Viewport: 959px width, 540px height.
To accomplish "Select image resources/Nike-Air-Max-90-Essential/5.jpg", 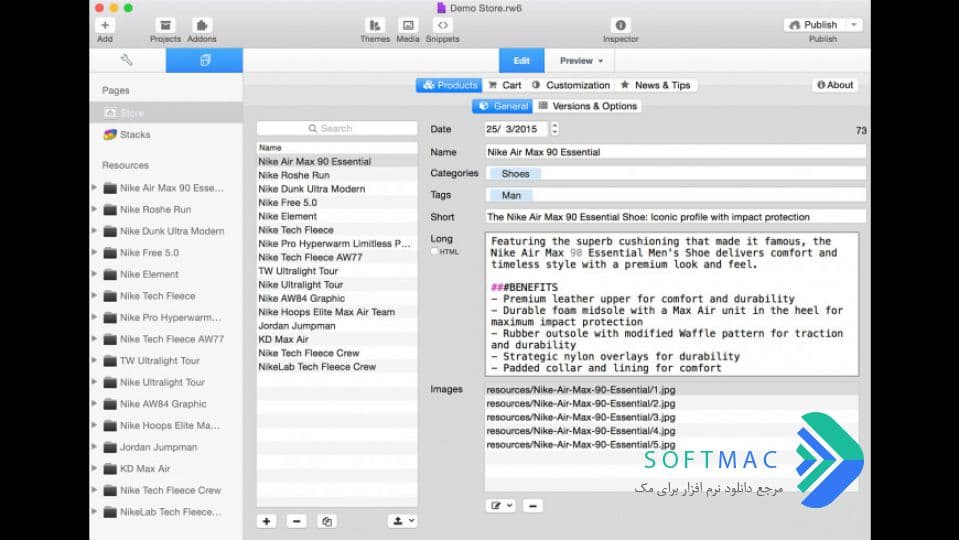I will (x=672, y=445).
